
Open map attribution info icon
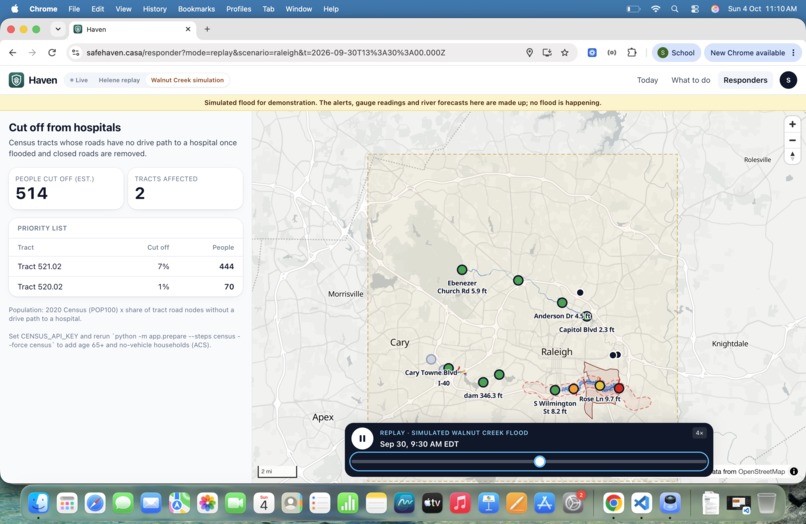pyautogui.click(x=794, y=472)
